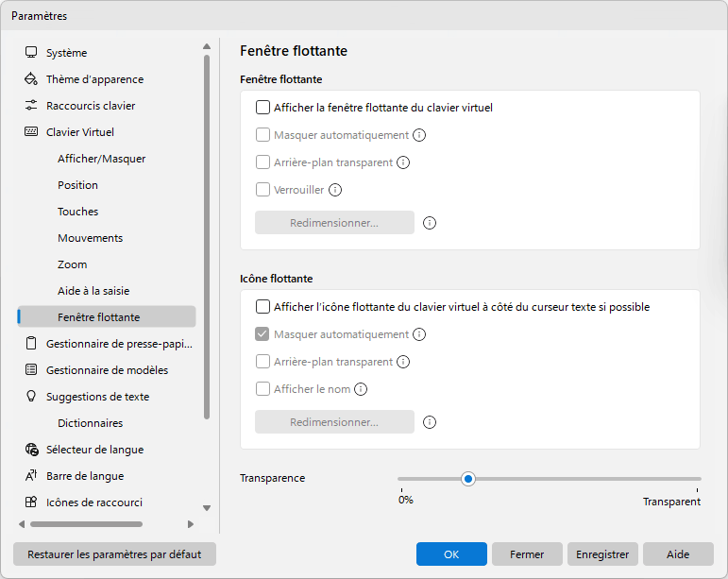Click Redimensionner button under Fenêtre flottante

click(334, 223)
